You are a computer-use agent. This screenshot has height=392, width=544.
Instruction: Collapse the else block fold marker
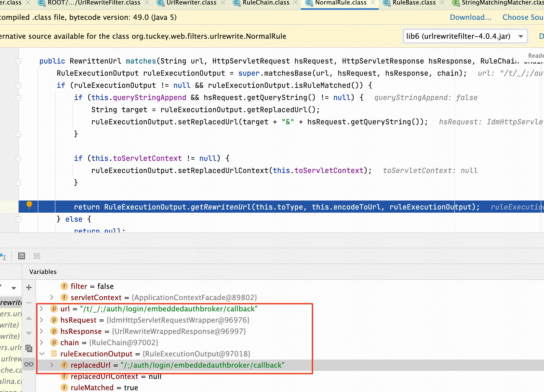coord(18,219)
